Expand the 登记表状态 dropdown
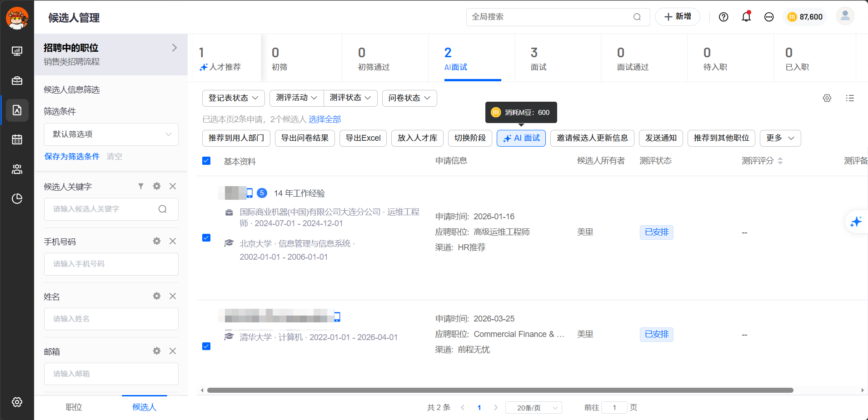Viewport: 868px width, 420px height. 233,98
